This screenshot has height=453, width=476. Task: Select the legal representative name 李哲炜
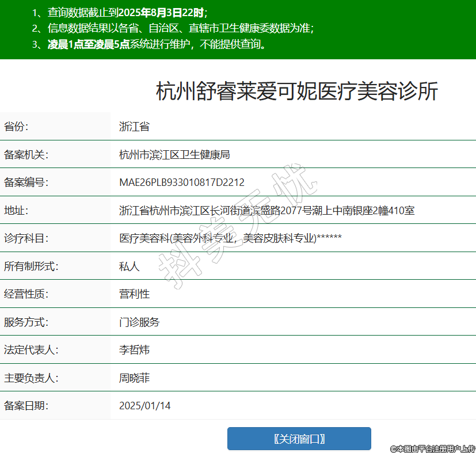pyautogui.click(x=134, y=349)
